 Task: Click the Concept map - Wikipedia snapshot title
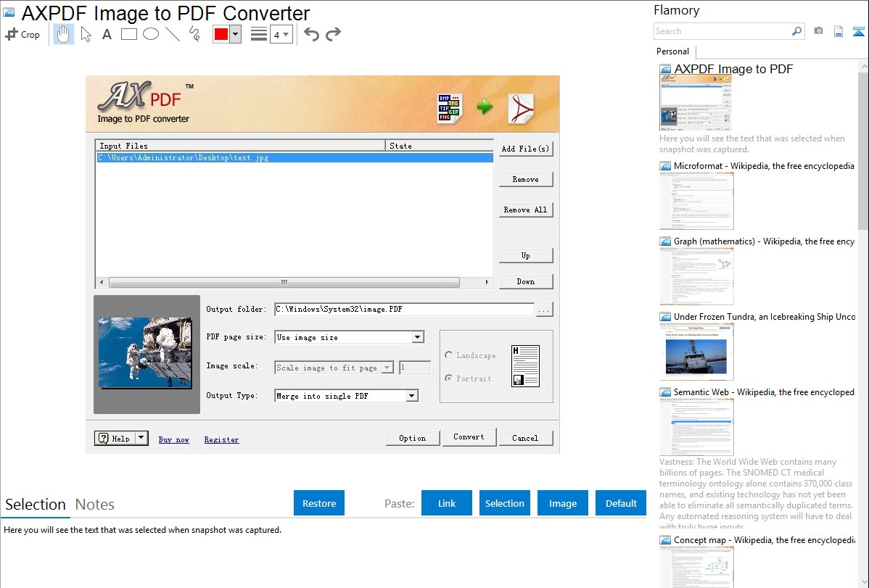click(765, 540)
